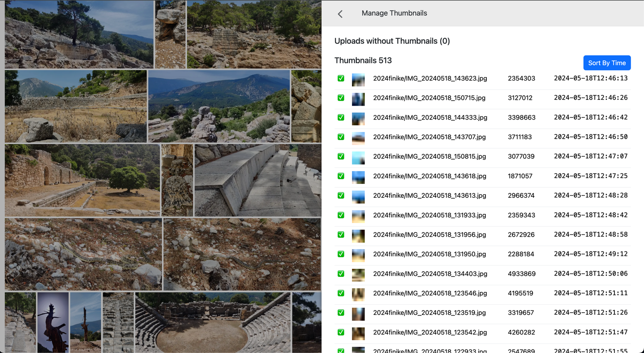This screenshot has height=353, width=644.
Task: Go back using the chevron arrow
Action: pos(340,14)
